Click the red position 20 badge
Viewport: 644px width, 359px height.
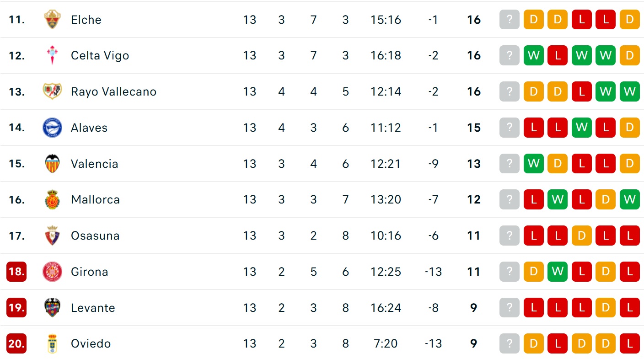point(16,343)
